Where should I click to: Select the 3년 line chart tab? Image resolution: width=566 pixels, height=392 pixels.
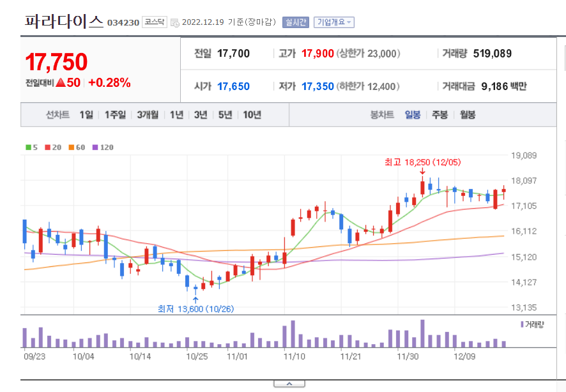pyautogui.click(x=201, y=115)
